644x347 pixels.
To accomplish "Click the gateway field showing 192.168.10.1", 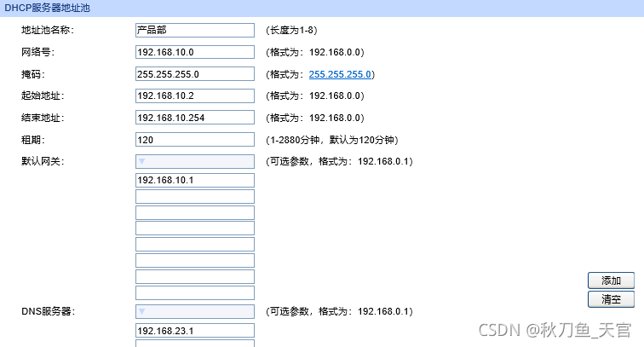I will click(195, 180).
